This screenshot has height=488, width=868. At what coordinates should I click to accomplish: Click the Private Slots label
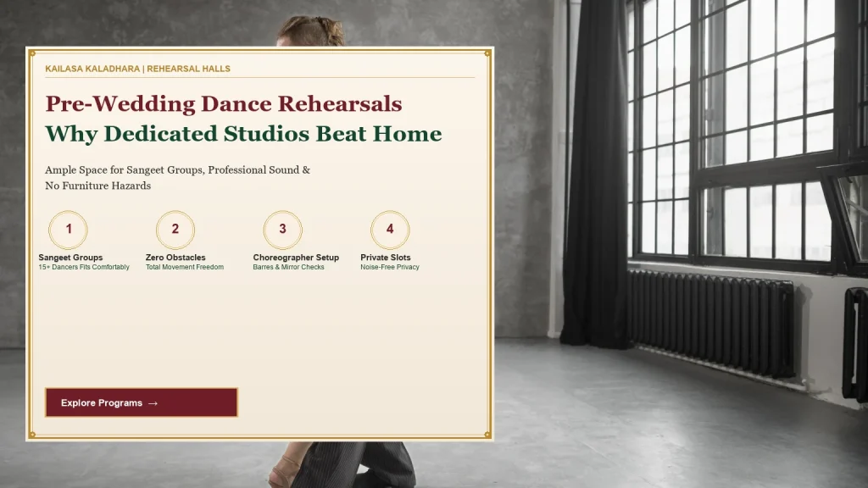point(386,258)
